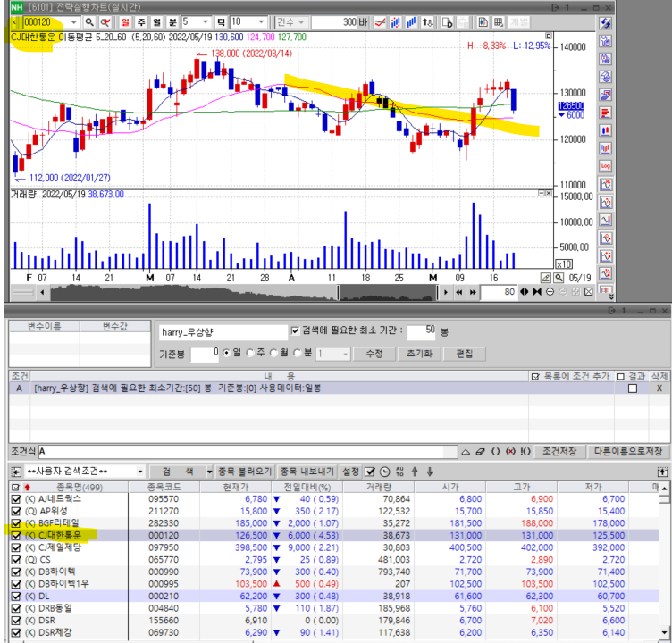This screenshot has height=643, width=672.
Task: Click the clock icon in results toolbar
Action: [385, 472]
